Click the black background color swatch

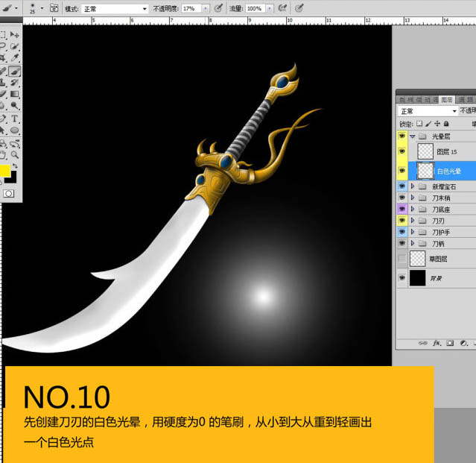click(13, 179)
